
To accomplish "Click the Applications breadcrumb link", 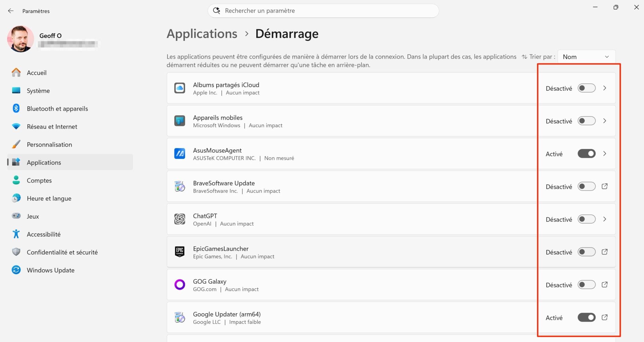I will click(202, 33).
